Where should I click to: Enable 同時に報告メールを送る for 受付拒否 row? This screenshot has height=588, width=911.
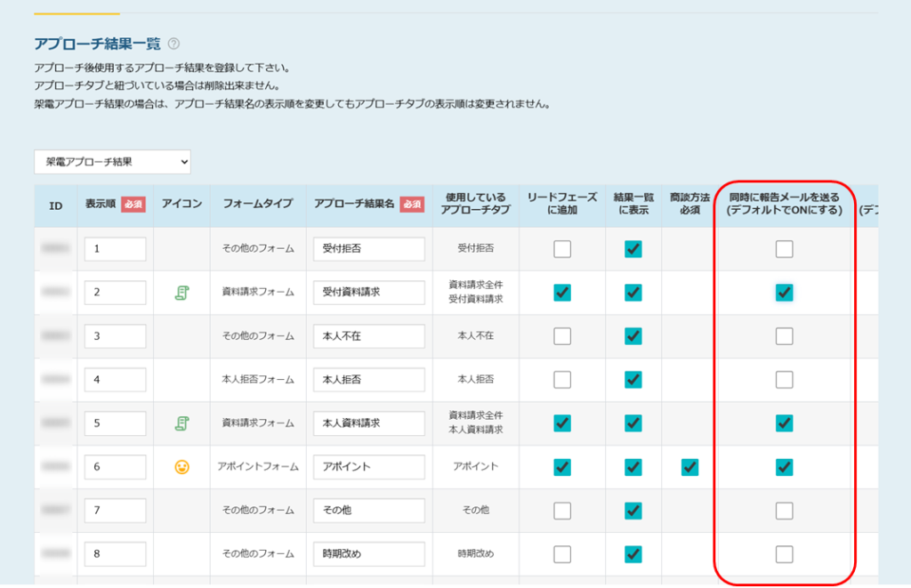pyautogui.click(x=784, y=249)
